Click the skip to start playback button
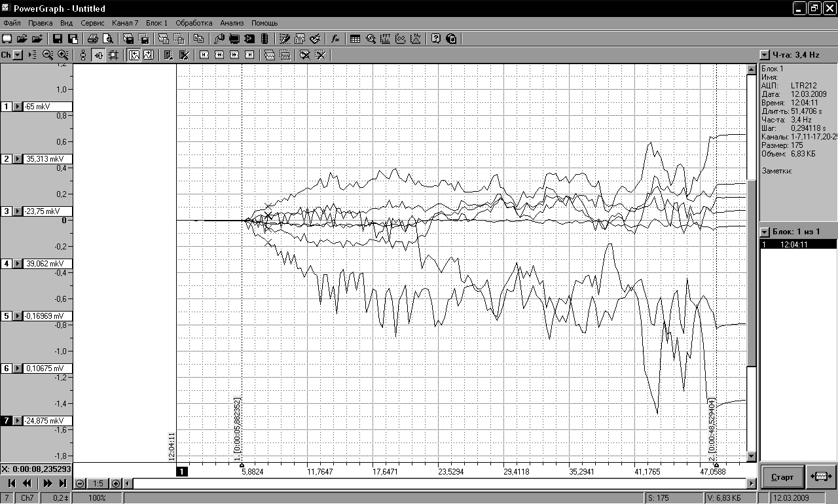 click(11, 483)
